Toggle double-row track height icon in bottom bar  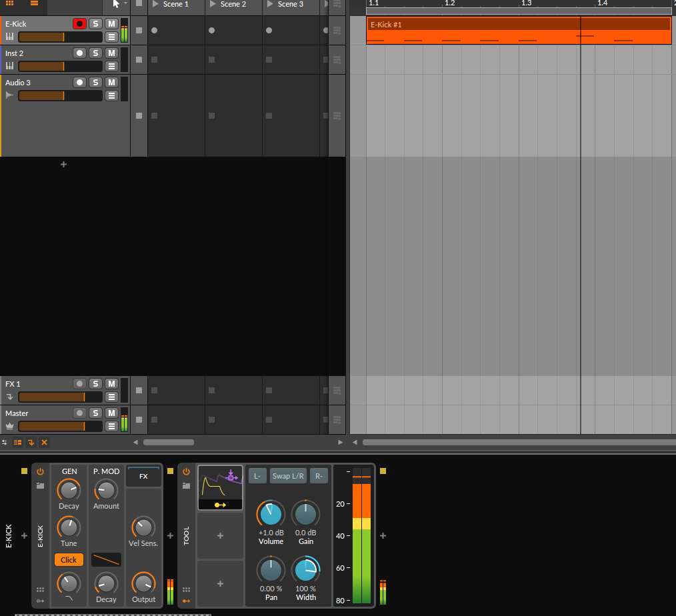pos(18,442)
